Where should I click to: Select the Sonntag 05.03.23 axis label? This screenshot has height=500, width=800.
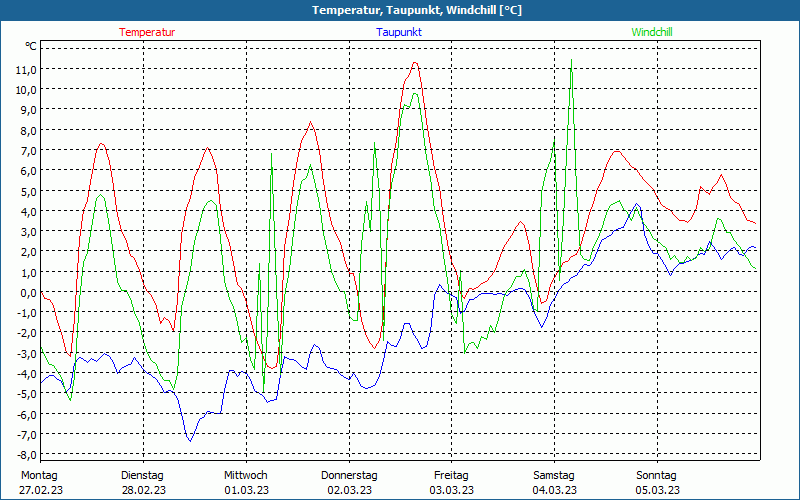coord(657,483)
